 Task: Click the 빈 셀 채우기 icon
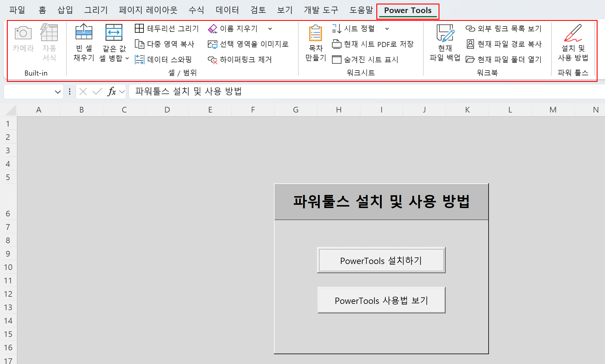(84, 32)
